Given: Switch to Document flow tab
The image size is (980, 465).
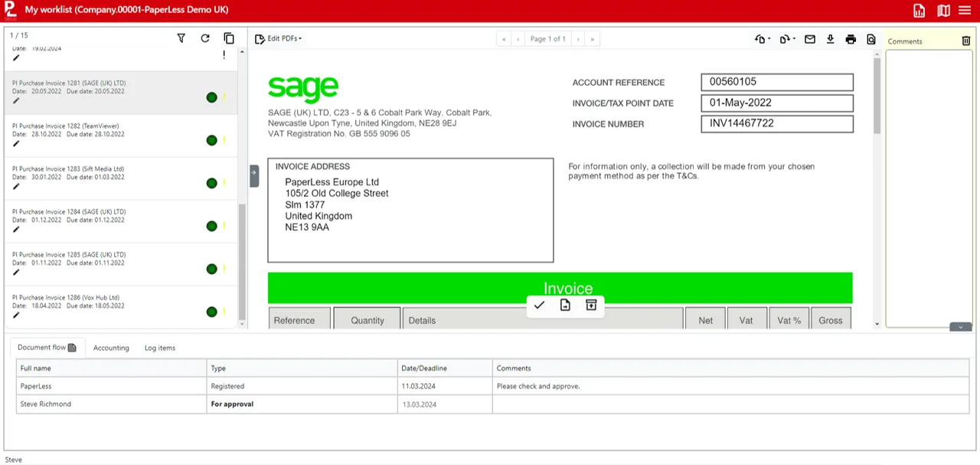Looking at the screenshot, I should [x=47, y=347].
